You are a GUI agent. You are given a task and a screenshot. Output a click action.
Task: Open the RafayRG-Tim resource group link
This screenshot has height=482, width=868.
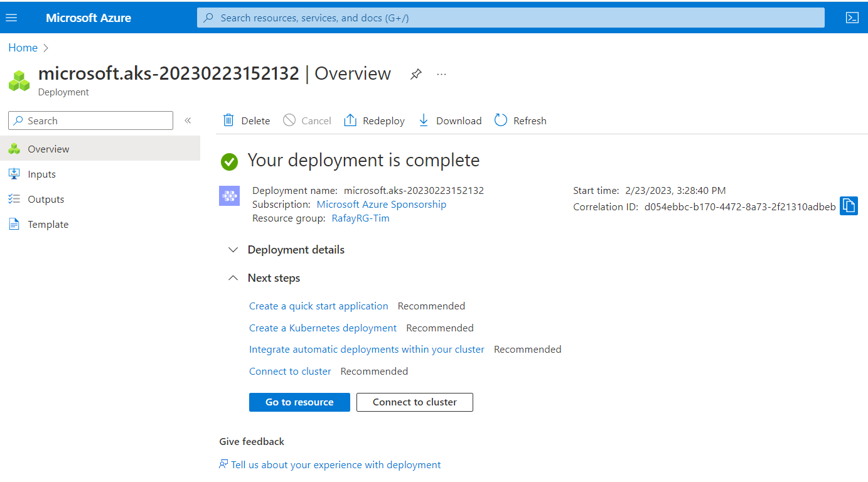[360, 218]
